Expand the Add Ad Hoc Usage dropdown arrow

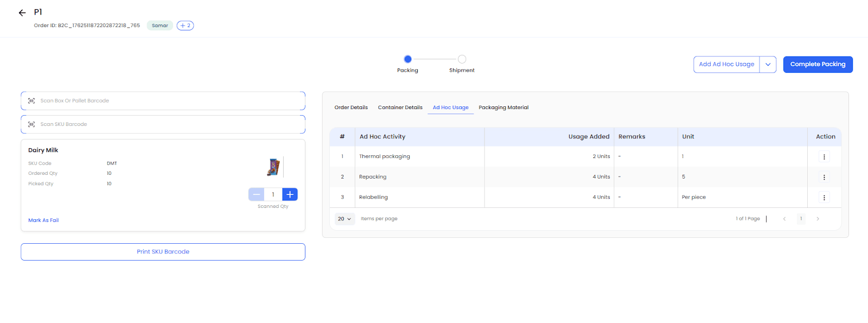(768, 65)
